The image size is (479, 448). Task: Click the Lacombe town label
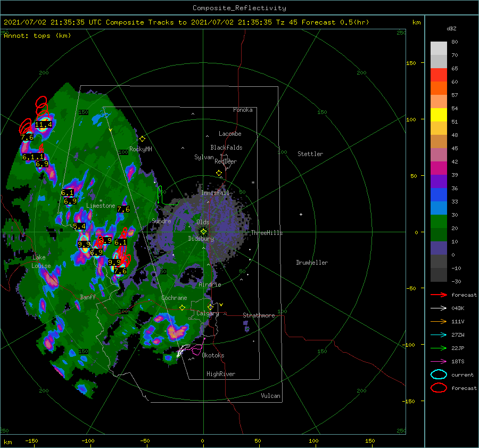(230, 134)
